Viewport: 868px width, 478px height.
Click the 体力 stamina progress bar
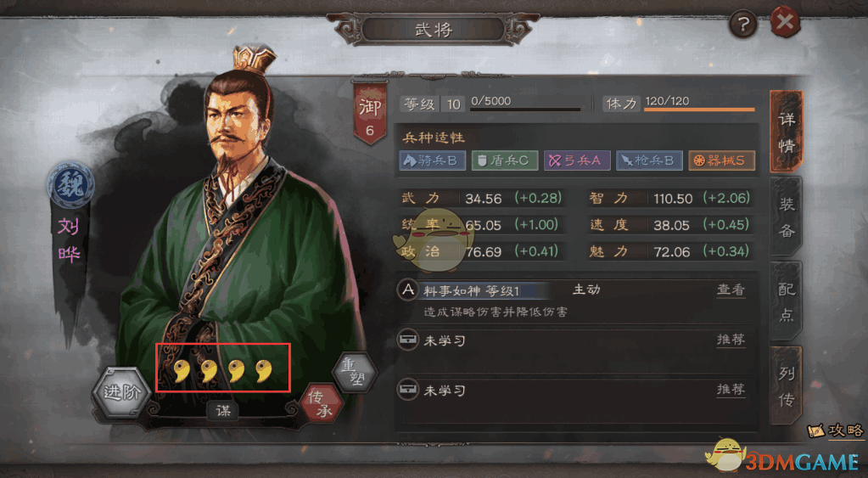pos(699,110)
